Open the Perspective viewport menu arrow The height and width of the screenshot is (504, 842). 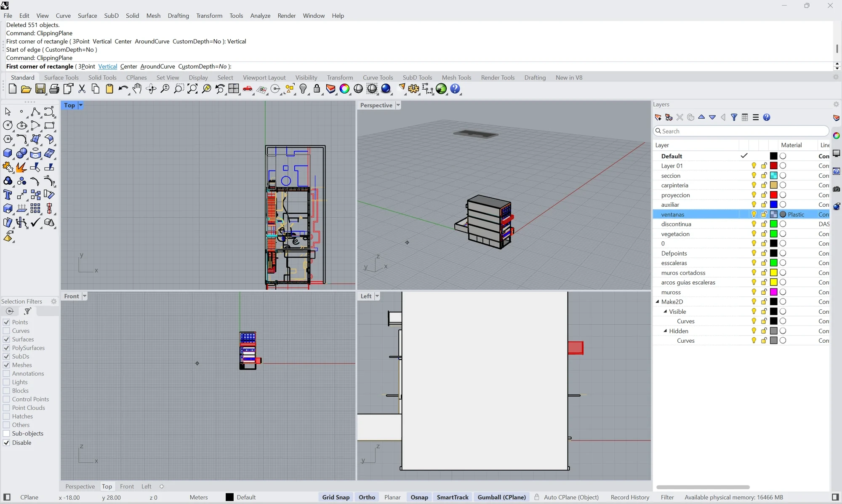click(398, 105)
